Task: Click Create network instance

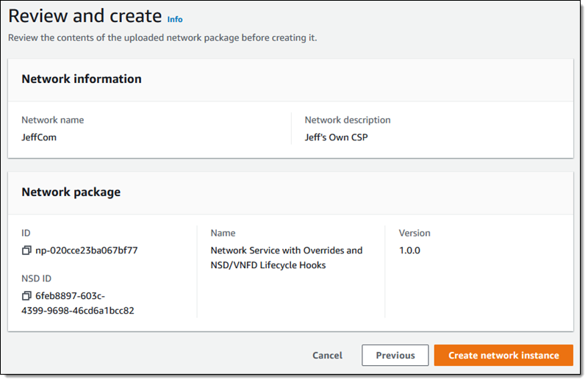Action: (x=503, y=355)
